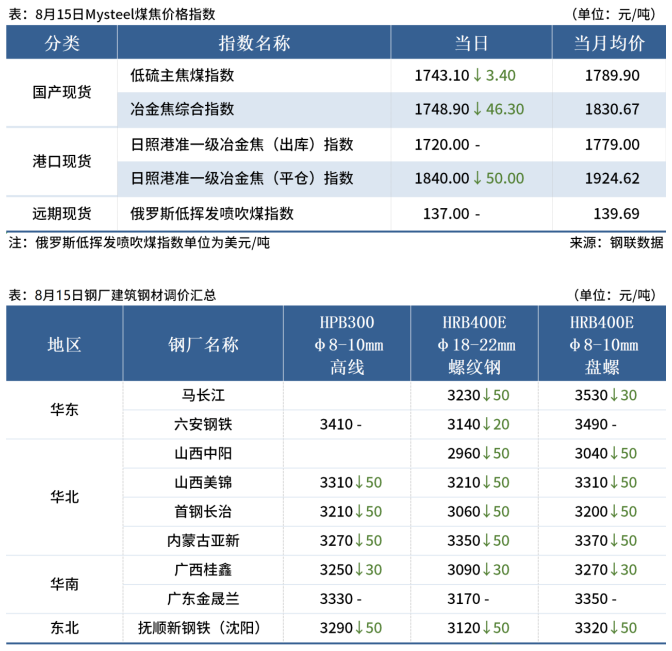Select the 内蒙古亚新 steel mill name
This screenshot has height=651, width=672.
tap(204, 540)
